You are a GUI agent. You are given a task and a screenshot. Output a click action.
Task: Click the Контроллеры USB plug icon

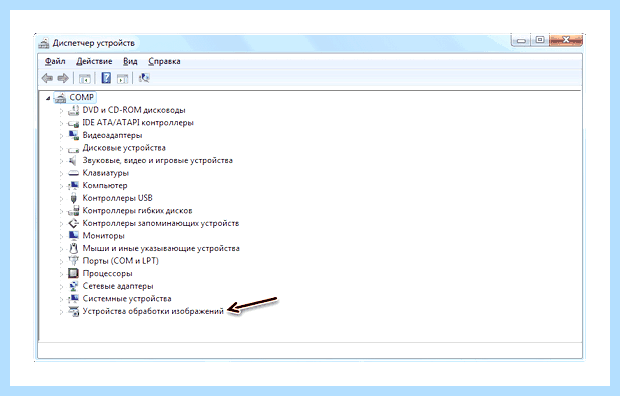click(x=73, y=198)
